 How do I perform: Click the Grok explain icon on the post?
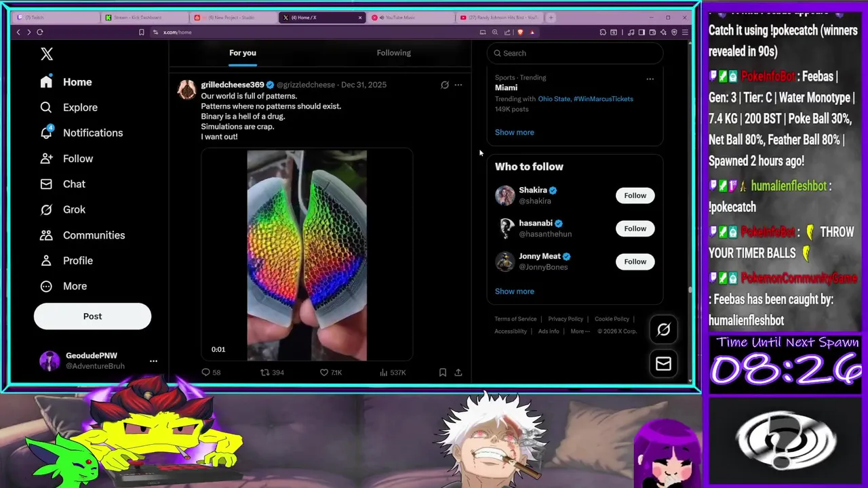[x=445, y=85]
